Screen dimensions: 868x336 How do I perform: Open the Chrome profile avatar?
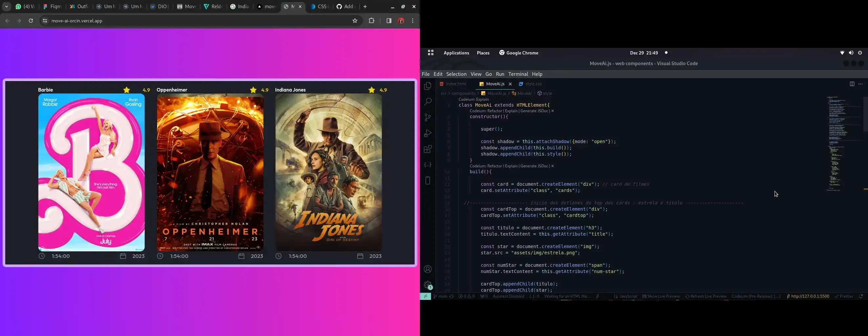[401, 21]
